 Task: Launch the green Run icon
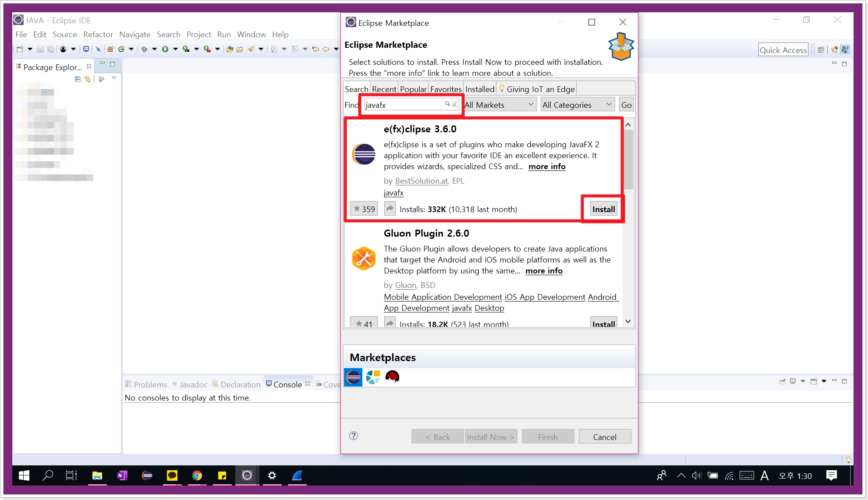coord(165,49)
